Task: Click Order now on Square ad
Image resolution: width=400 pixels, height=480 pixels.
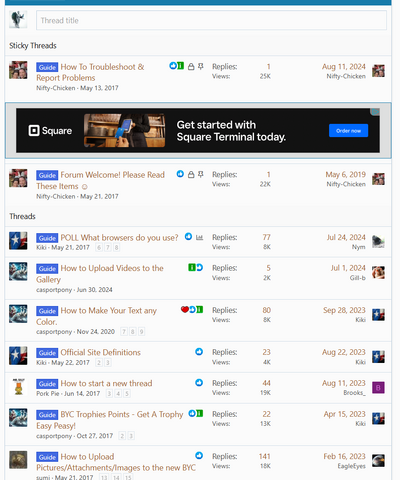Action: (x=348, y=131)
